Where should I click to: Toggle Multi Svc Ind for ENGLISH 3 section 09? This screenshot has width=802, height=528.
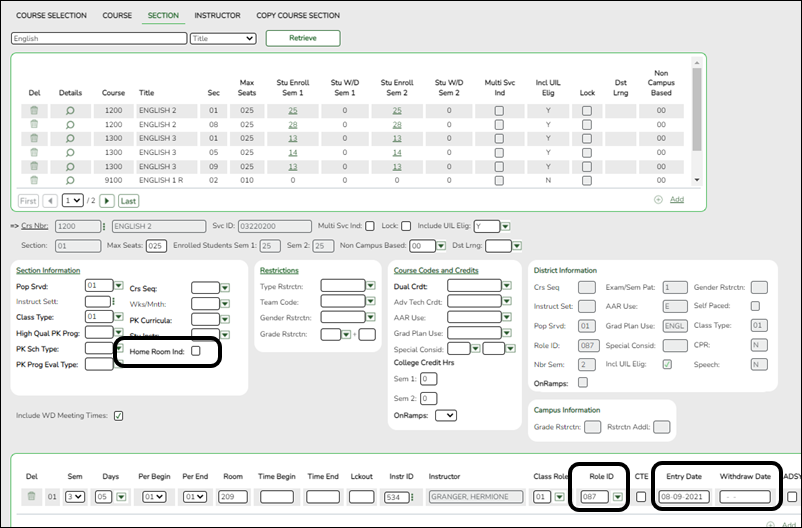coord(499,166)
